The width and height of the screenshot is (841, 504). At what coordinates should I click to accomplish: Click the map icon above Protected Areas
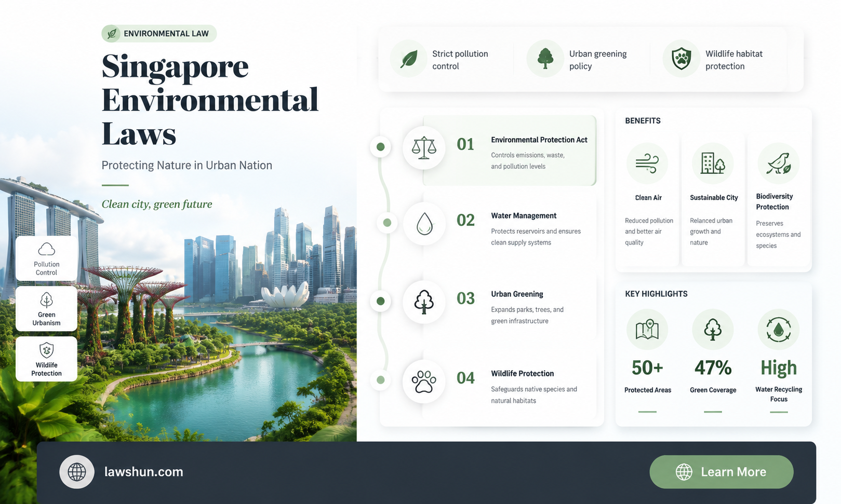[x=647, y=329]
